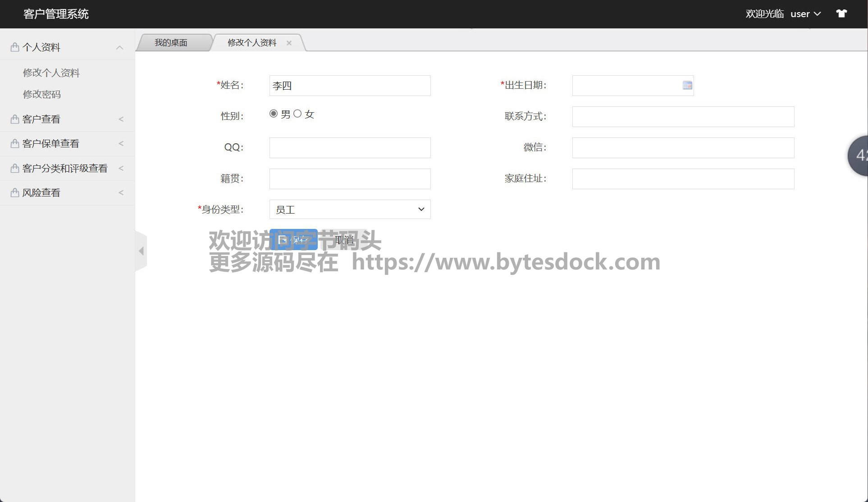
Task: Open the 身份类型 dropdown
Action: [350, 210]
